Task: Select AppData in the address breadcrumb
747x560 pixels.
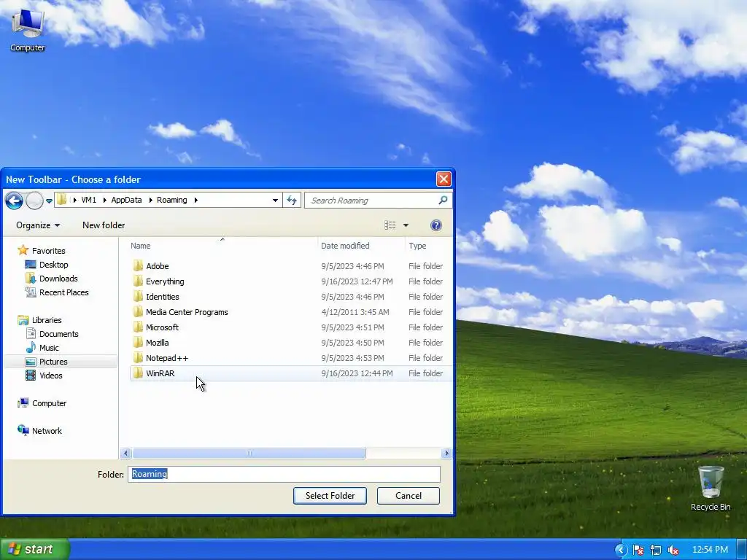Action: pos(126,200)
